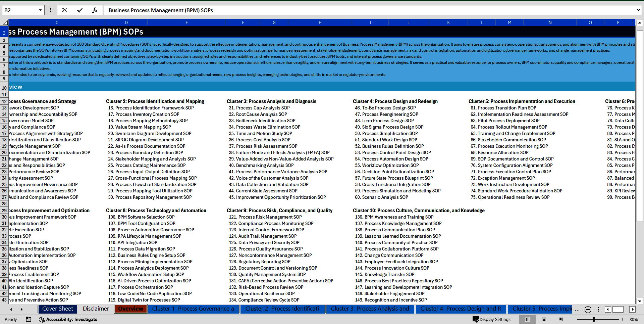
Task: Click the 80% zoom level
Action: coord(633,319)
